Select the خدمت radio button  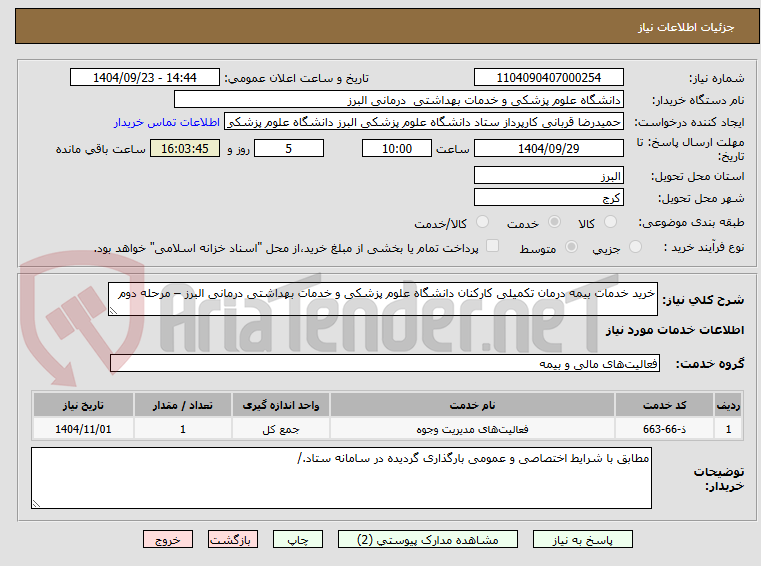coord(554,222)
